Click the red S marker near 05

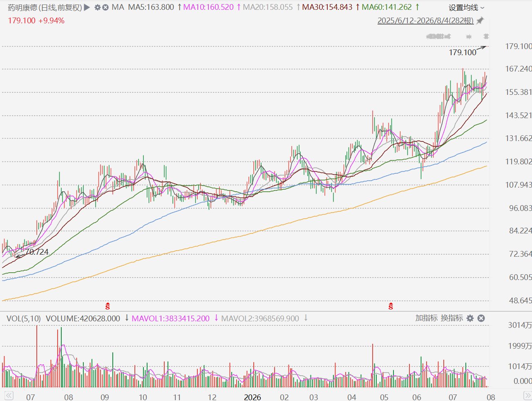click(391, 306)
